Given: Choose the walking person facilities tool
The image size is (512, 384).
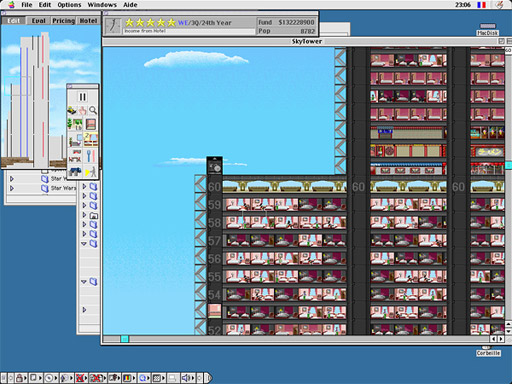Looking at the screenshot, I should (91, 171).
